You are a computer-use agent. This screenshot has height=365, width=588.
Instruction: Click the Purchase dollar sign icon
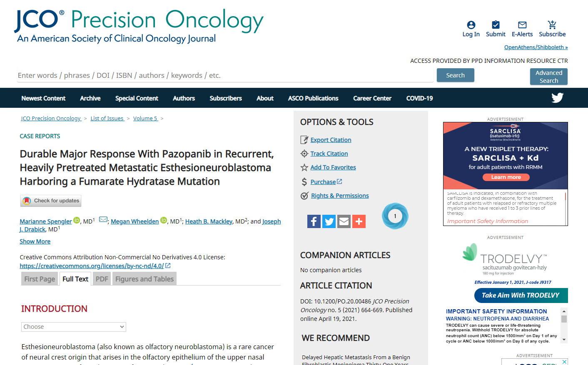(x=304, y=182)
